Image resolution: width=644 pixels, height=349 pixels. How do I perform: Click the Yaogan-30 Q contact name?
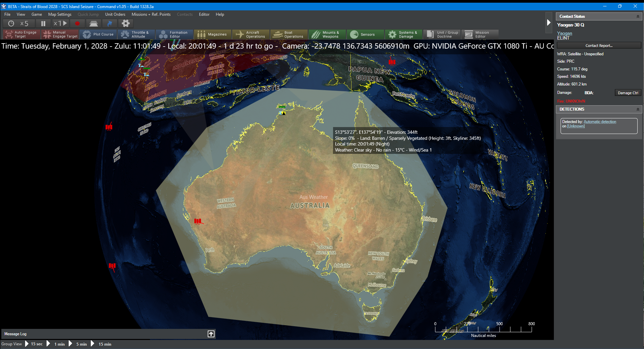pos(570,25)
